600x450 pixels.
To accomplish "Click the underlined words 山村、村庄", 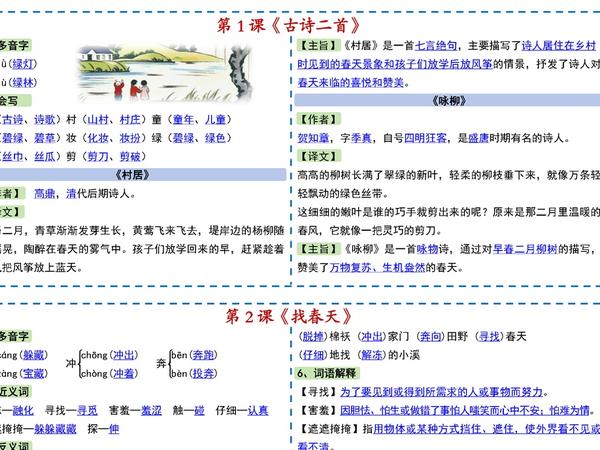I will [114, 119].
